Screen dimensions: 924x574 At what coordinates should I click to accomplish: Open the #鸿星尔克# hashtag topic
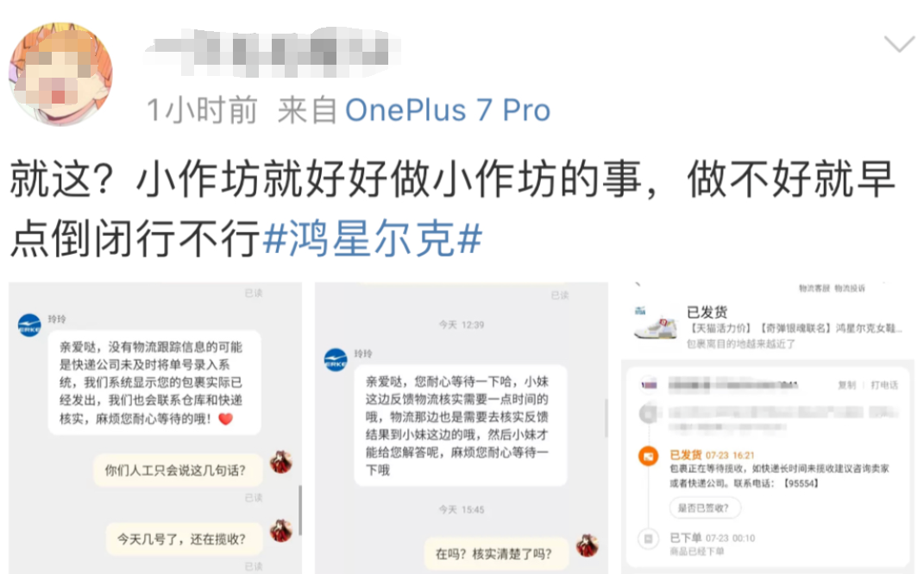pos(373,239)
